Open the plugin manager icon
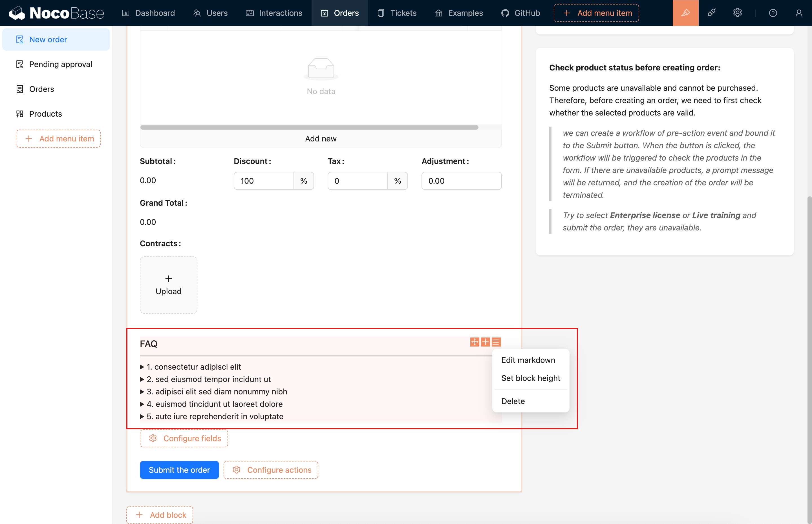 point(711,13)
